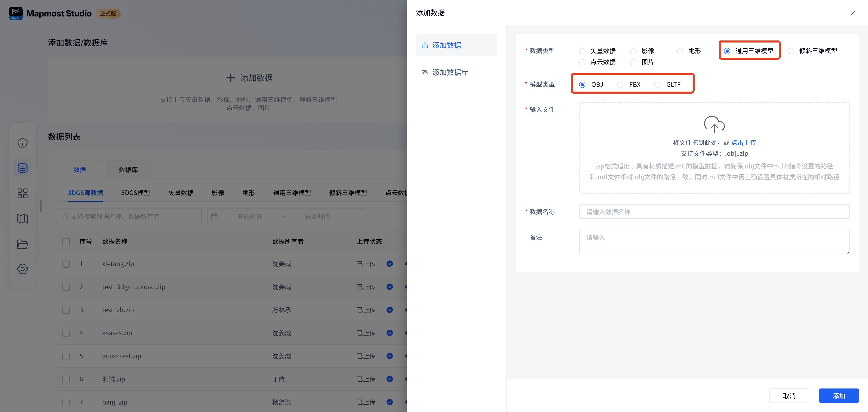This screenshot has height=412, width=868.
Task: Tick checkbox for xietang.zip row
Action: tap(66, 264)
